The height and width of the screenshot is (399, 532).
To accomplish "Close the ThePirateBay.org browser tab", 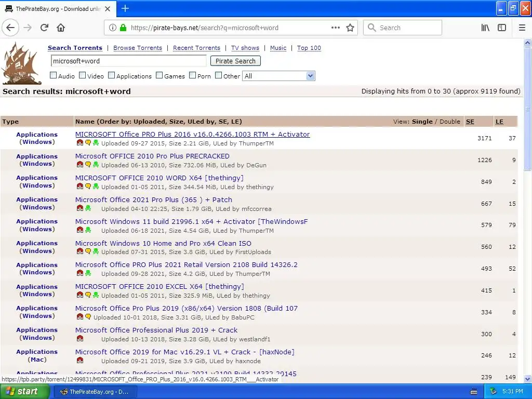I will pyautogui.click(x=108, y=9).
